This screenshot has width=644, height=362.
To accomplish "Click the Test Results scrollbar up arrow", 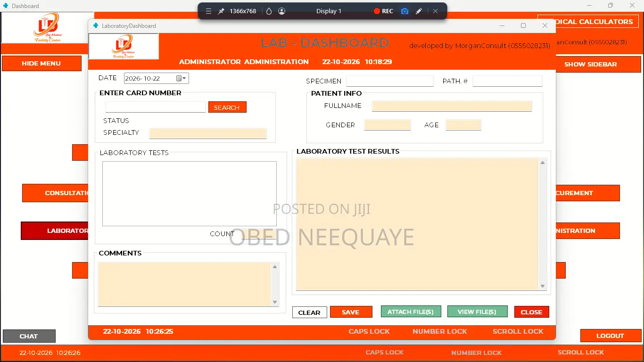I will click(543, 163).
